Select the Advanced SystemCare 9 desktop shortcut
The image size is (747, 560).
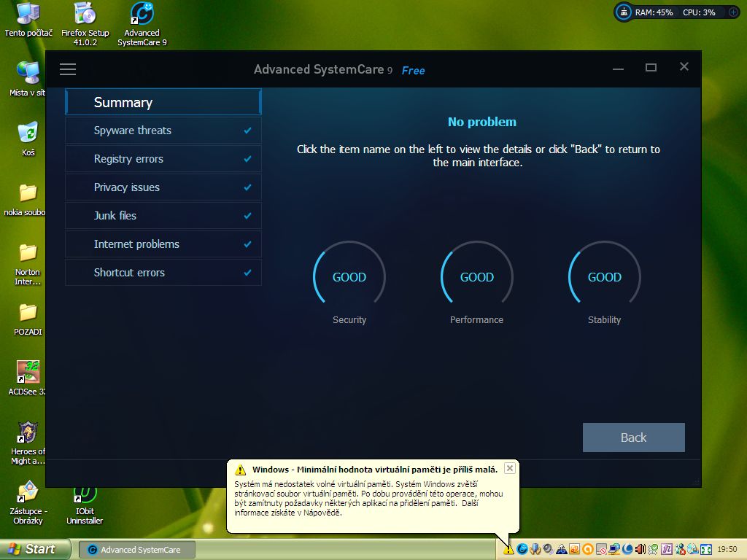(142, 24)
